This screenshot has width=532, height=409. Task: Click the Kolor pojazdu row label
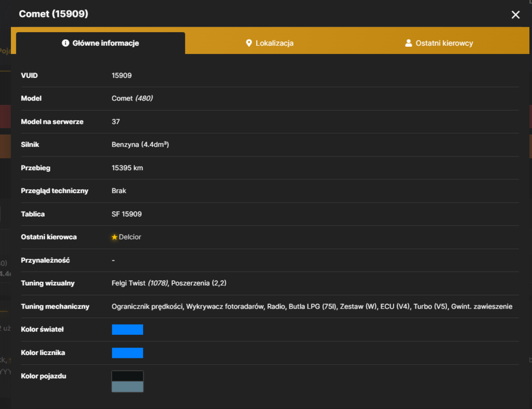(x=44, y=376)
